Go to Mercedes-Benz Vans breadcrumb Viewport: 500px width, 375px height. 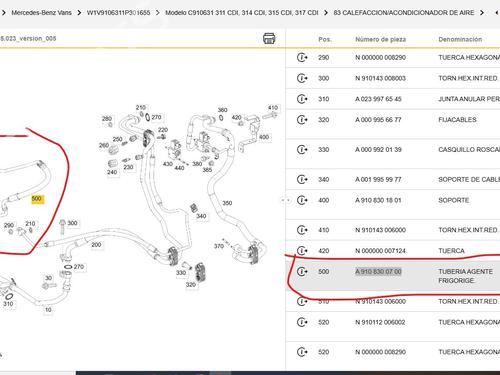pyautogui.click(x=41, y=13)
